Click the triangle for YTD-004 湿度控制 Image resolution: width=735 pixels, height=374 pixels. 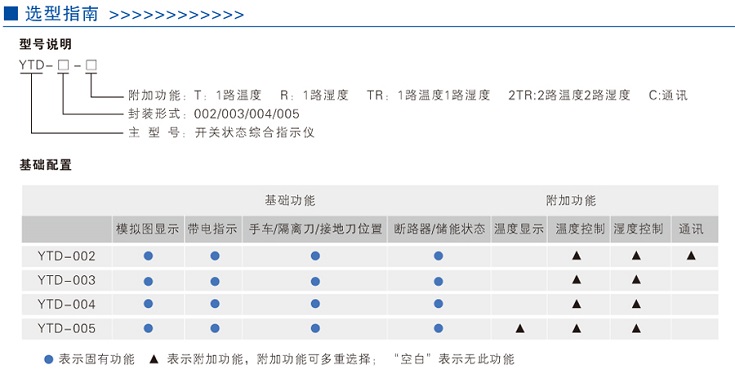point(636,304)
